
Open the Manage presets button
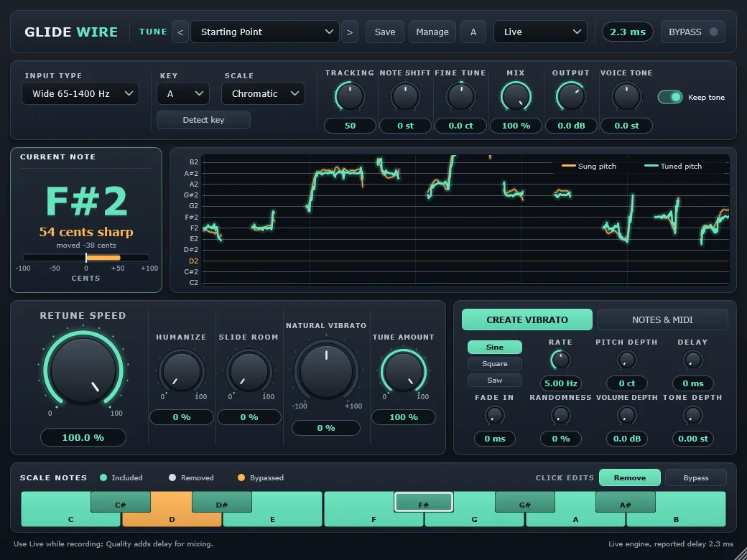click(432, 32)
